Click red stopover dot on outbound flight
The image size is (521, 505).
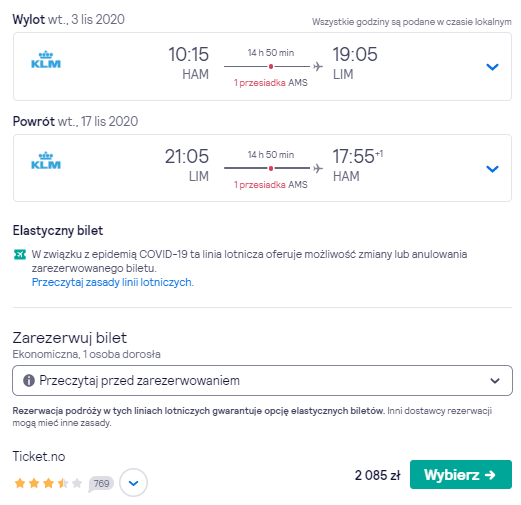click(x=271, y=67)
